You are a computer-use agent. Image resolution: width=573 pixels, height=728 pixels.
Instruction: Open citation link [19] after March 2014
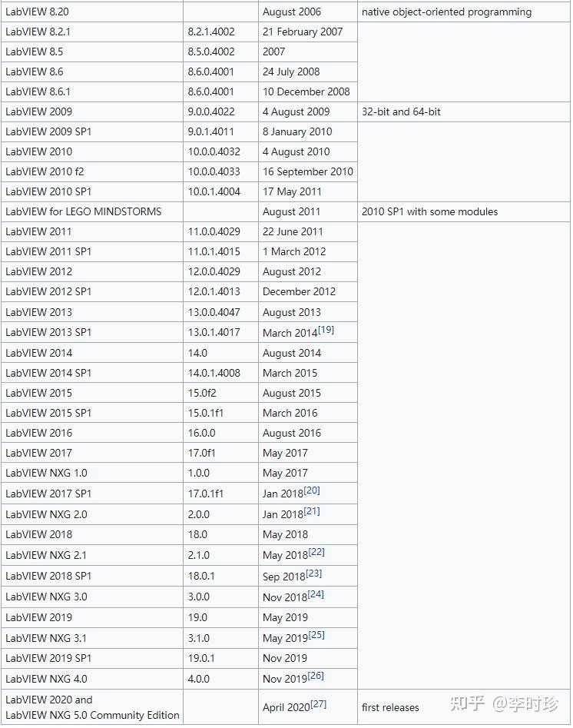[326, 330]
